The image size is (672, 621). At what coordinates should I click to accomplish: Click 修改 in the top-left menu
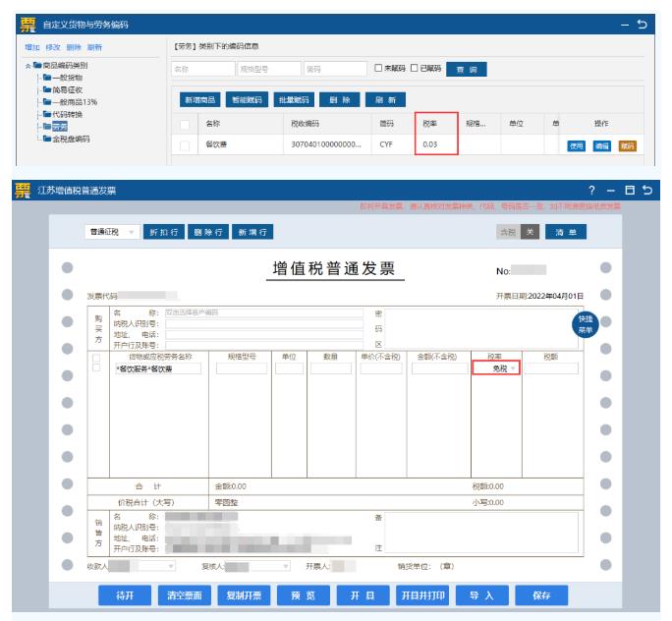pos(54,47)
